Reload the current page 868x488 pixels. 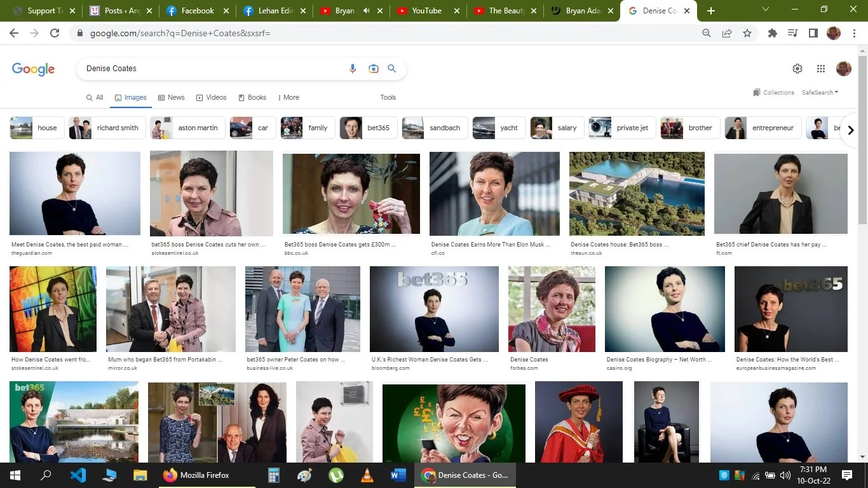point(55,33)
